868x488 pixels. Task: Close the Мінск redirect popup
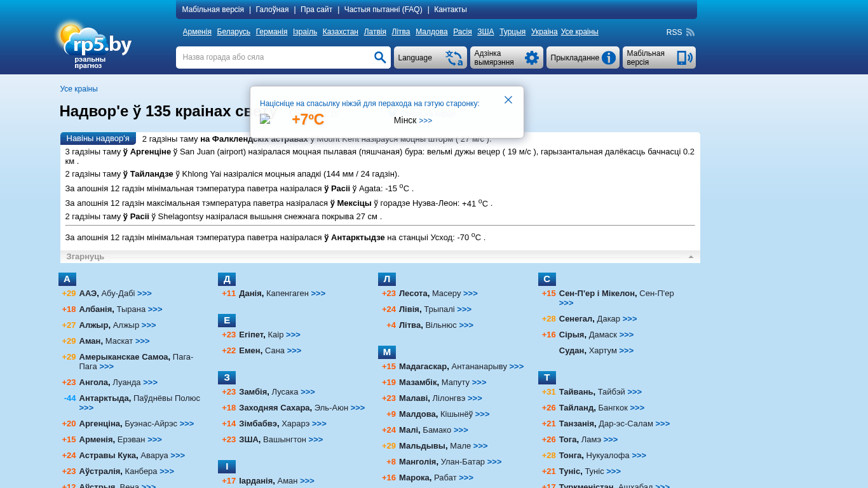(x=508, y=100)
